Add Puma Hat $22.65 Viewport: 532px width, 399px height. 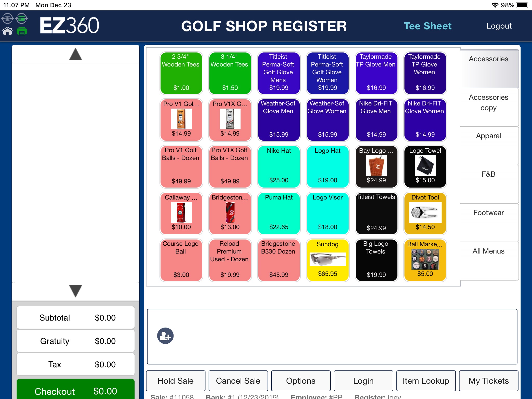pyautogui.click(x=279, y=213)
